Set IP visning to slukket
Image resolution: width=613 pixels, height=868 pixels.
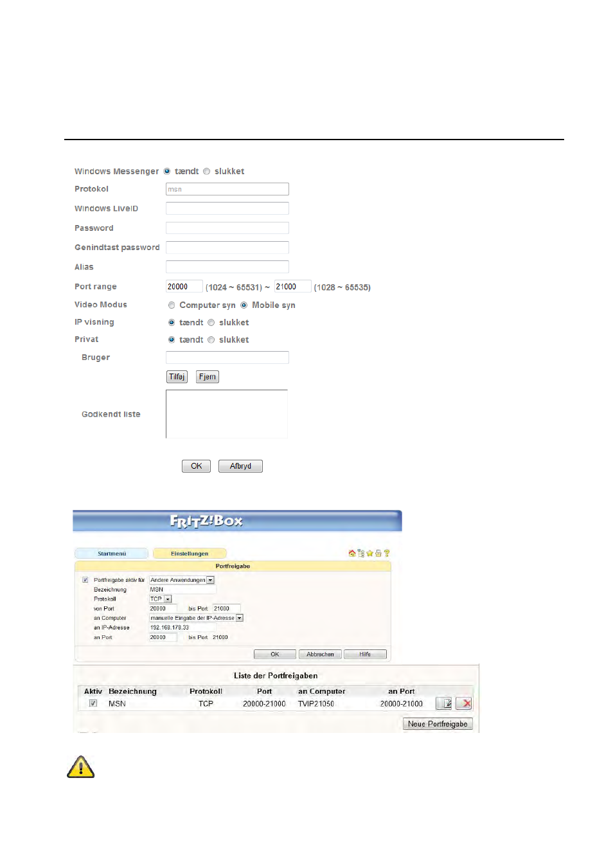click(x=211, y=323)
